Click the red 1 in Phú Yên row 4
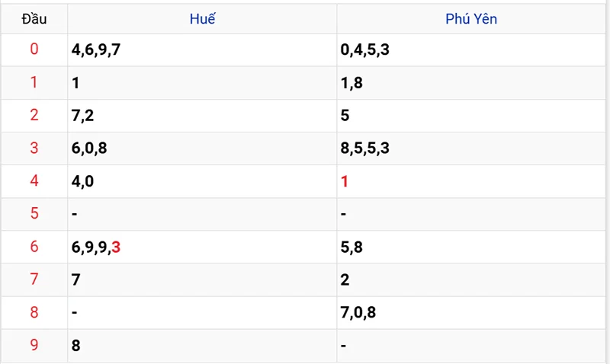The image size is (610, 364). point(345,181)
